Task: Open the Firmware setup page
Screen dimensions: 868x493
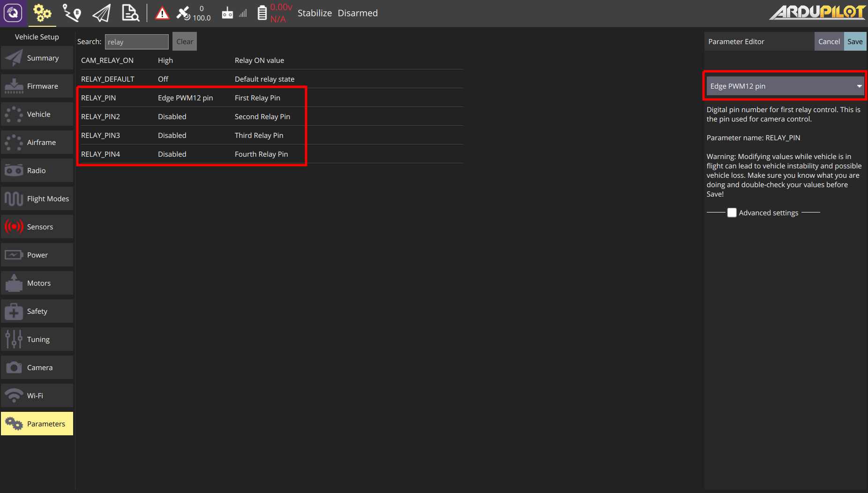Action: click(37, 86)
